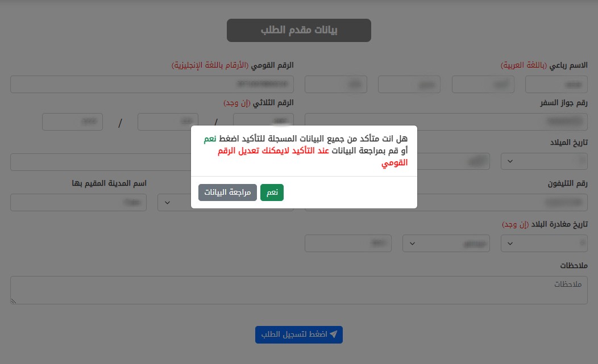Click the بيانات مقدم الطلب header button
The height and width of the screenshot is (364, 598).
point(299,31)
